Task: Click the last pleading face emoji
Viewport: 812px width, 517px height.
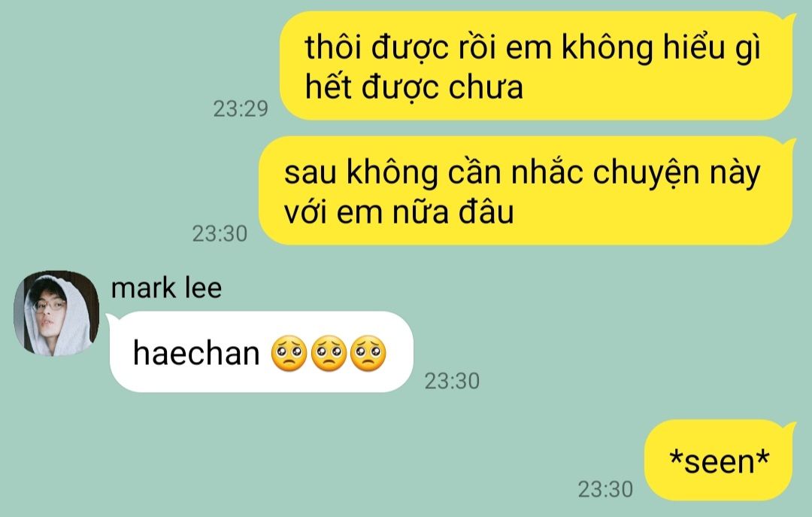Action: (x=368, y=353)
